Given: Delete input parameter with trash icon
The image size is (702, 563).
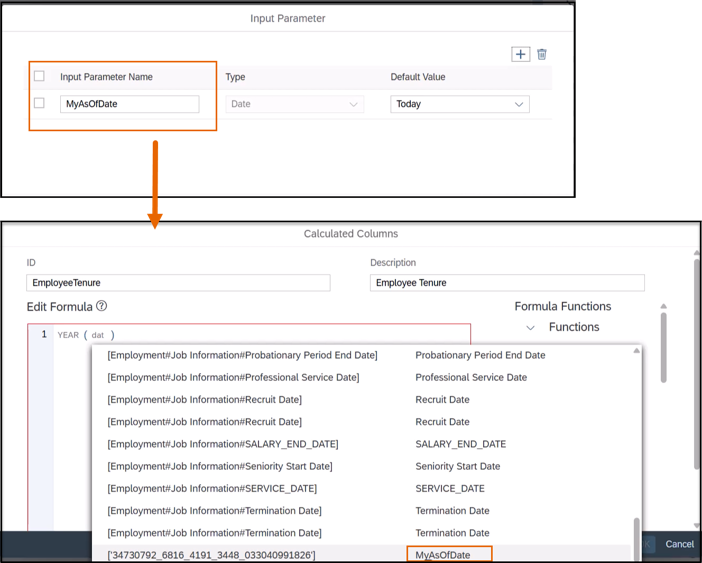Looking at the screenshot, I should [542, 54].
